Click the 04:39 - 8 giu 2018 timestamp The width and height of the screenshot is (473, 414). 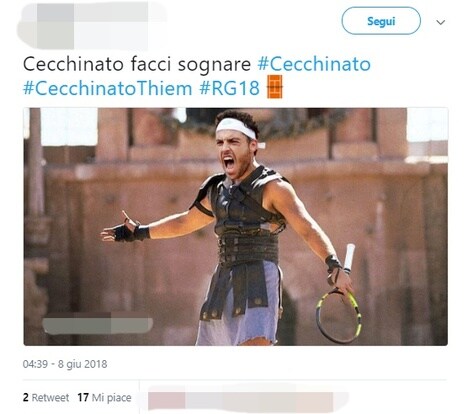(x=65, y=364)
